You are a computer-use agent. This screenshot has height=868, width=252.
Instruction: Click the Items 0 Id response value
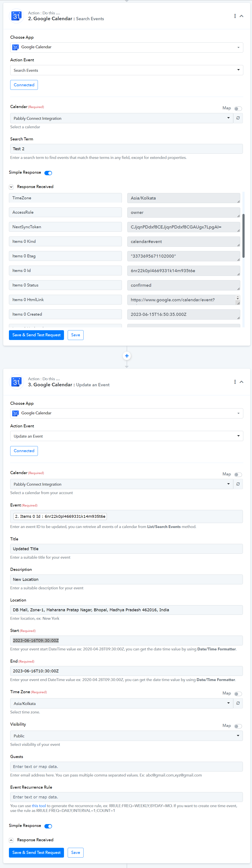pyautogui.click(x=183, y=271)
